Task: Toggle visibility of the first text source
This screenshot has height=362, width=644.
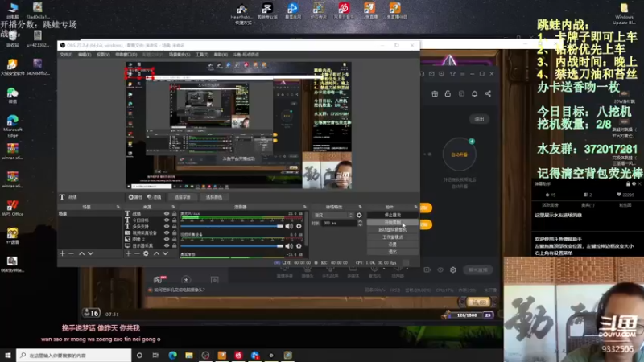Action: pyautogui.click(x=167, y=214)
